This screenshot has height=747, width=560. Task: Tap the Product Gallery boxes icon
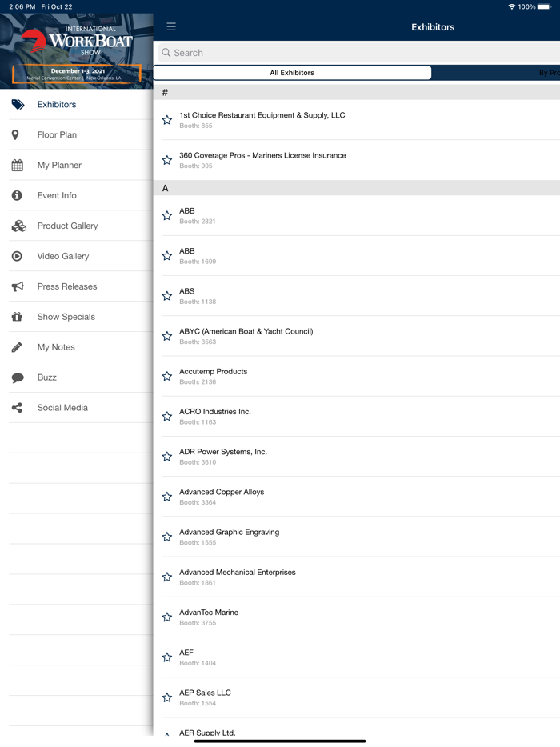pos(18,226)
